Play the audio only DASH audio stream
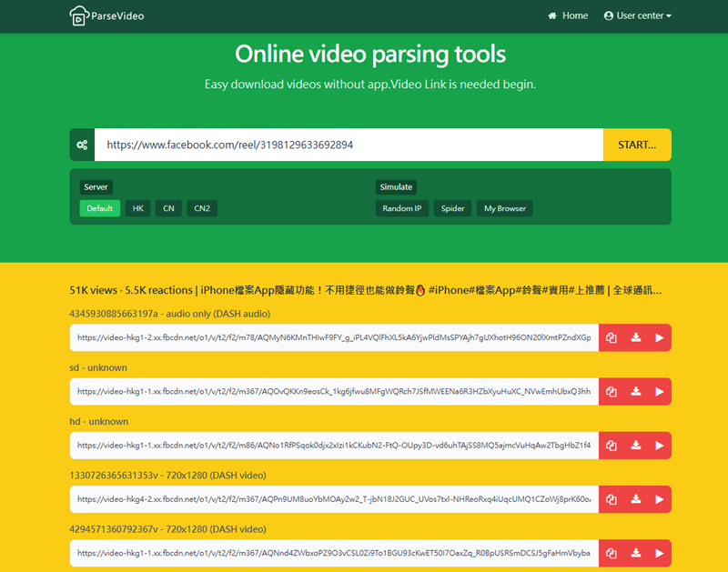728x572 pixels. 659,337
